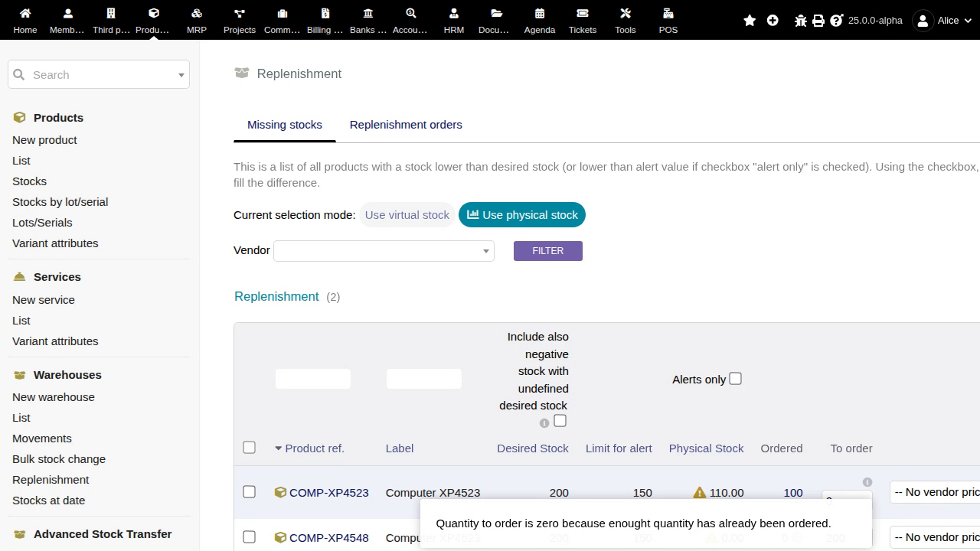Tick the select-all checkbox in table header

[x=249, y=447]
